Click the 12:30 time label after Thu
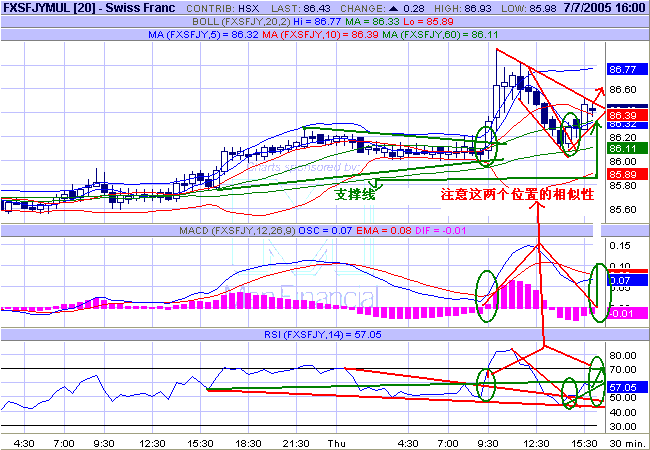 (536, 443)
